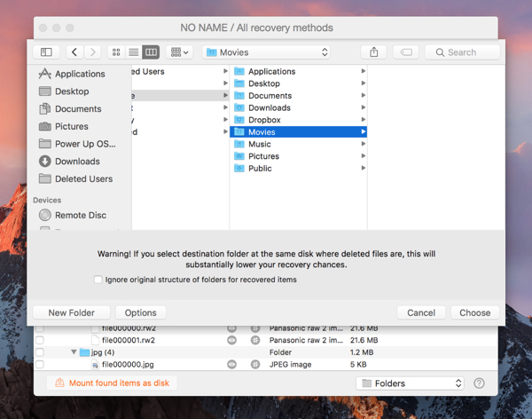The width and height of the screenshot is (532, 419).
Task: Click Mount found items as disk
Action: (x=112, y=383)
